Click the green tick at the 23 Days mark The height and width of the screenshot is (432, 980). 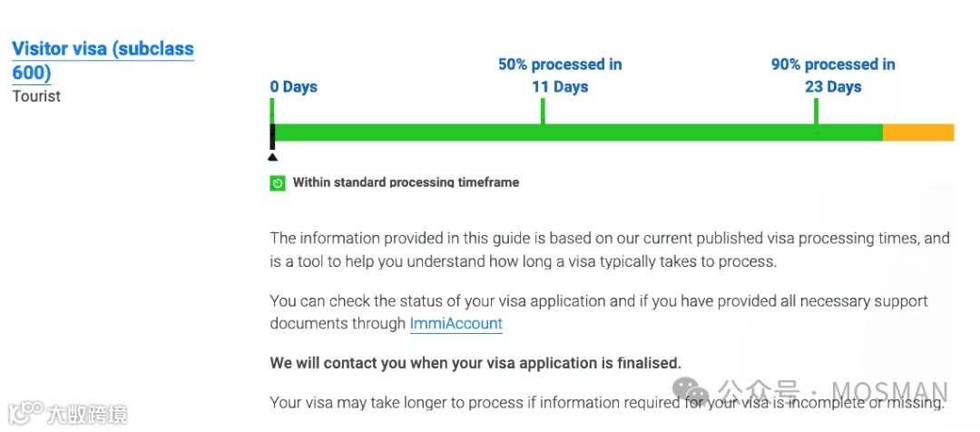(816, 111)
